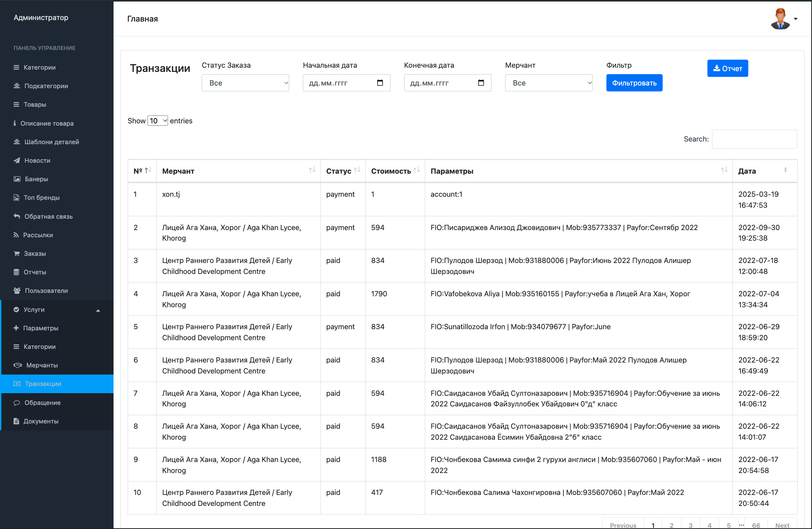Click cost value 1790
The image size is (812, 529).
(379, 294)
